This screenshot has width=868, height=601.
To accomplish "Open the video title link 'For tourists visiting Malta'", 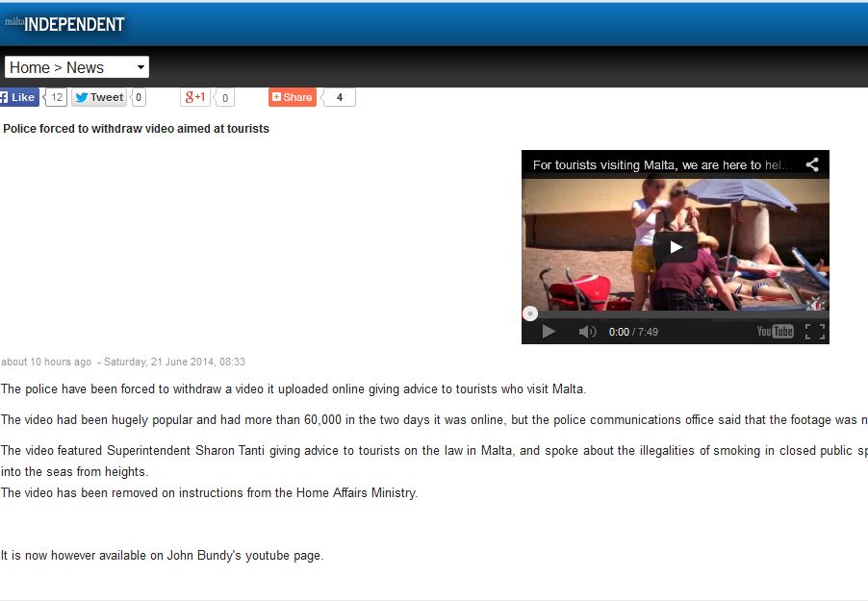I will [x=662, y=164].
